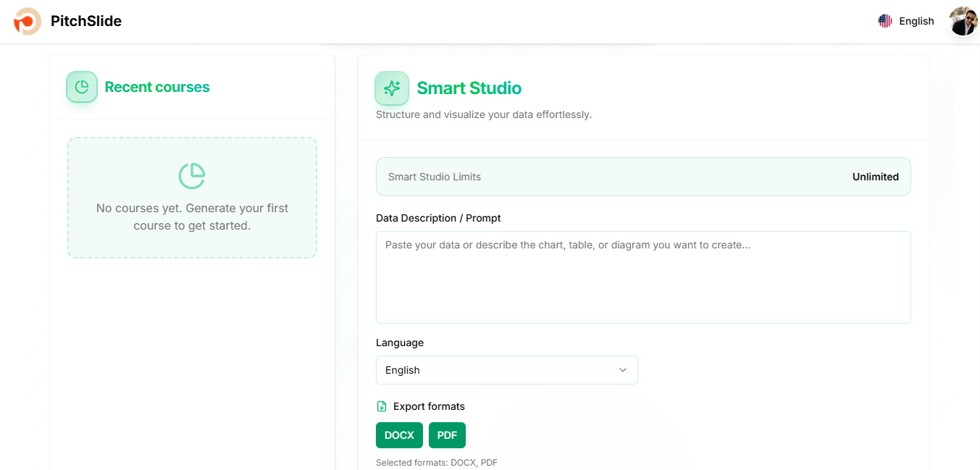Click the Export formats label

(429, 406)
